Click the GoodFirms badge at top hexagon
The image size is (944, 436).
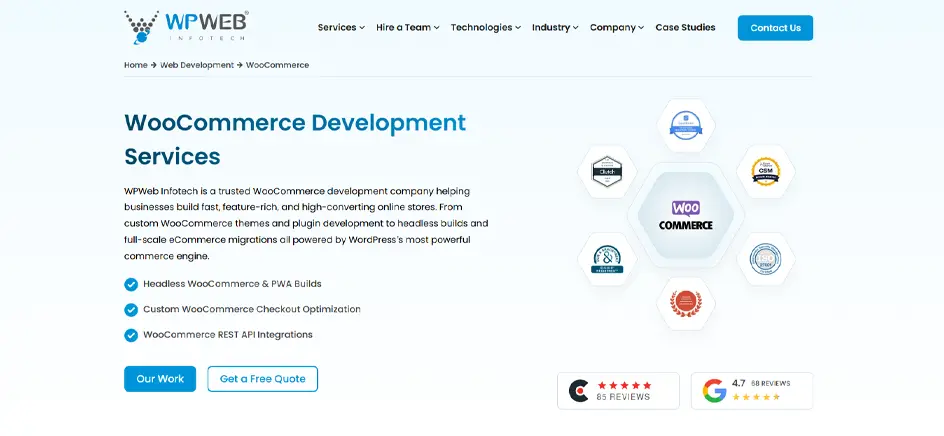coord(686,126)
